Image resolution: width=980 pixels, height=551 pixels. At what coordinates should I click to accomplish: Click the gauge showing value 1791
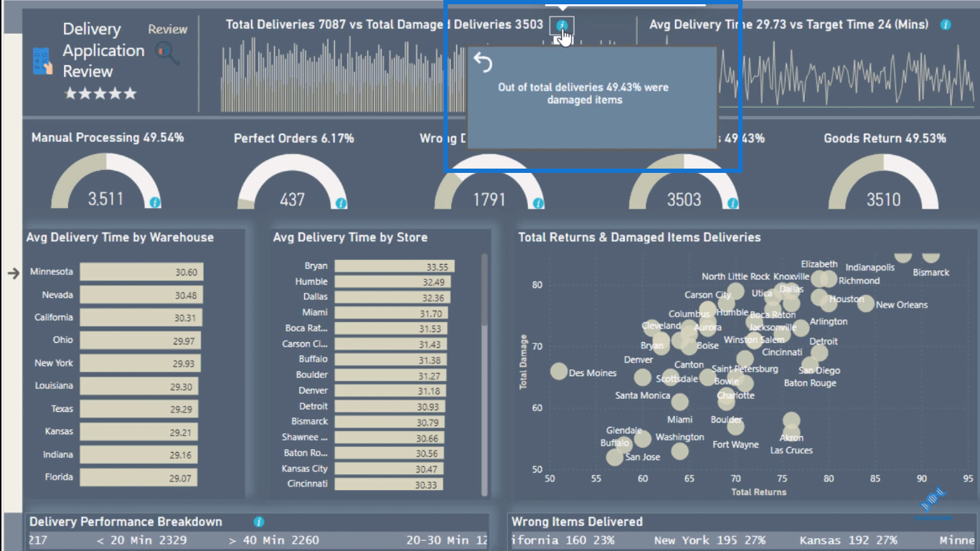coord(489,183)
